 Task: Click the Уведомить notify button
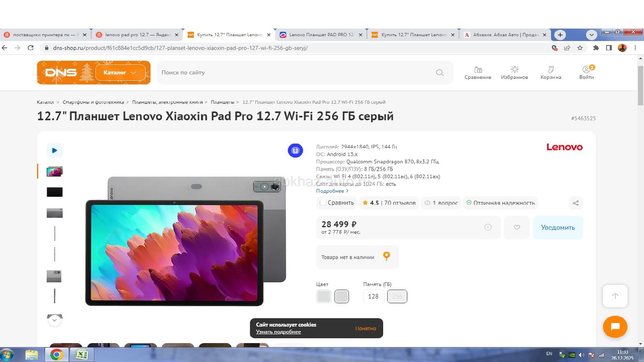(557, 228)
